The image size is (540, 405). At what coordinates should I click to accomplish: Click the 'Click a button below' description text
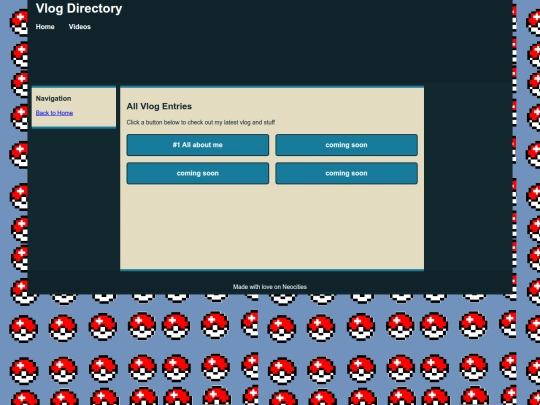click(x=201, y=122)
